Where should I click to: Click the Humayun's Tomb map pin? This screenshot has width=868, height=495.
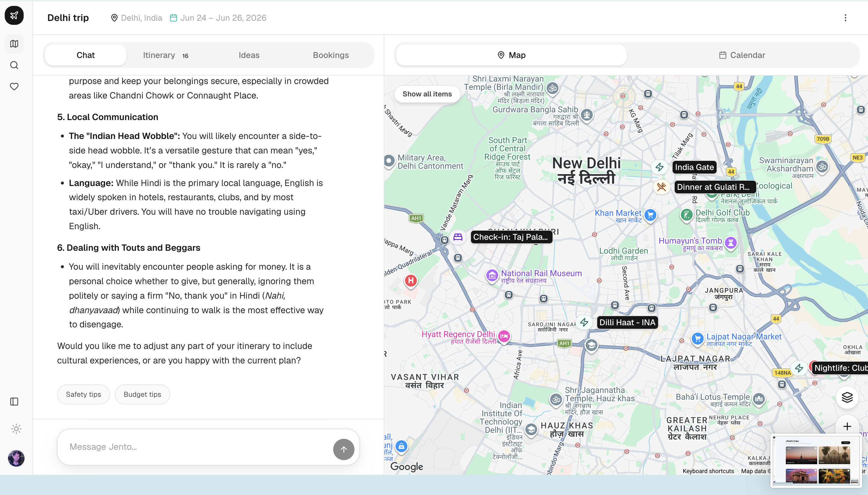click(x=731, y=243)
